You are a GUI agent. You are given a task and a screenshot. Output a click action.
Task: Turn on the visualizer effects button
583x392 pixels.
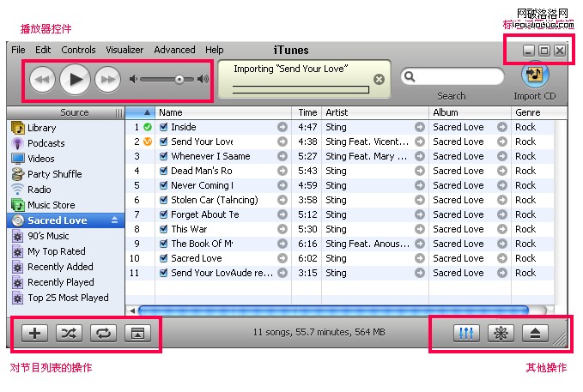pyautogui.click(x=501, y=334)
